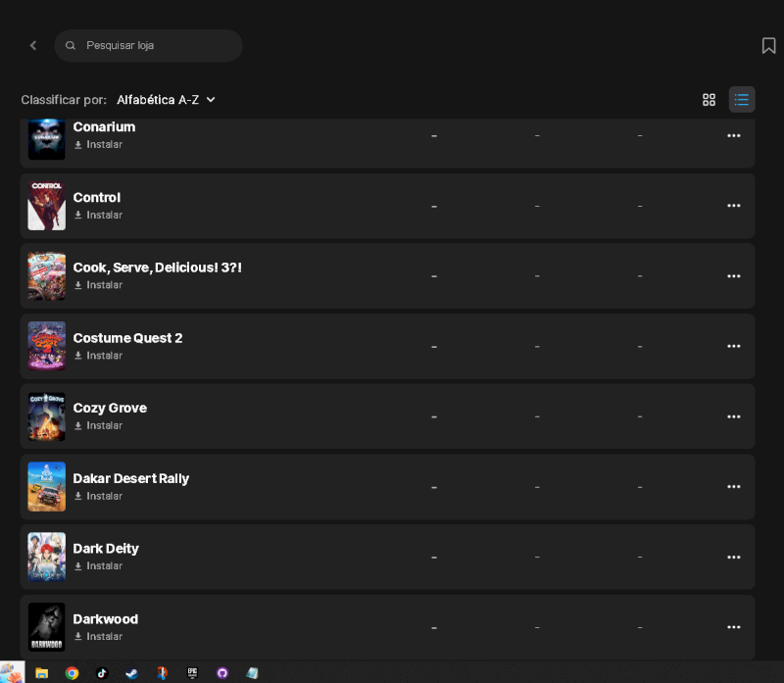This screenshot has width=784, height=683.
Task: Click the Dark Deity cover thumbnail
Action: tap(46, 557)
